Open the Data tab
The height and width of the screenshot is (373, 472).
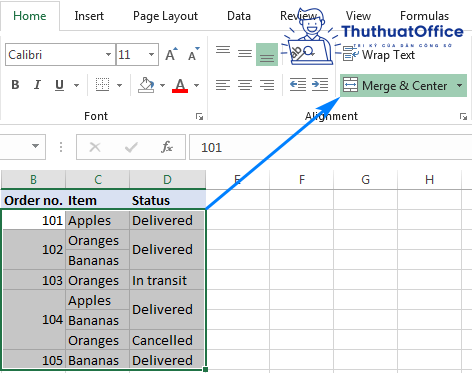click(239, 16)
